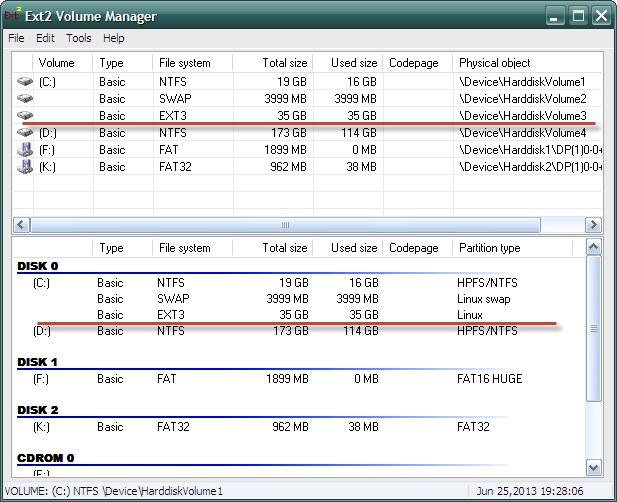
Task: Open the Help menu
Action: [x=114, y=38]
